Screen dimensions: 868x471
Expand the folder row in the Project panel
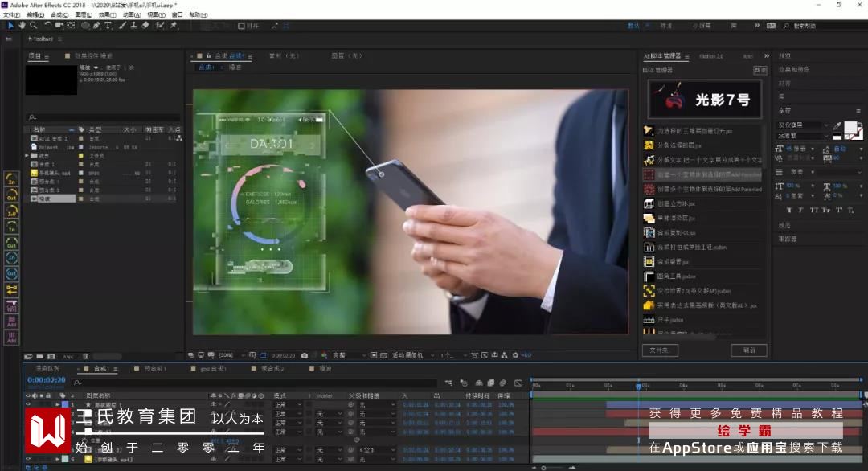tap(27, 156)
